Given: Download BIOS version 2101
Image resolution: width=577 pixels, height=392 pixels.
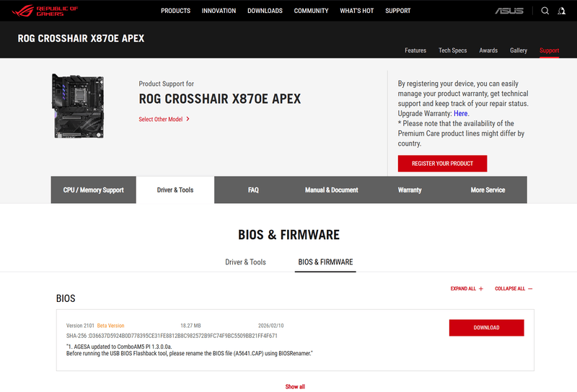Looking at the screenshot, I should click(486, 327).
